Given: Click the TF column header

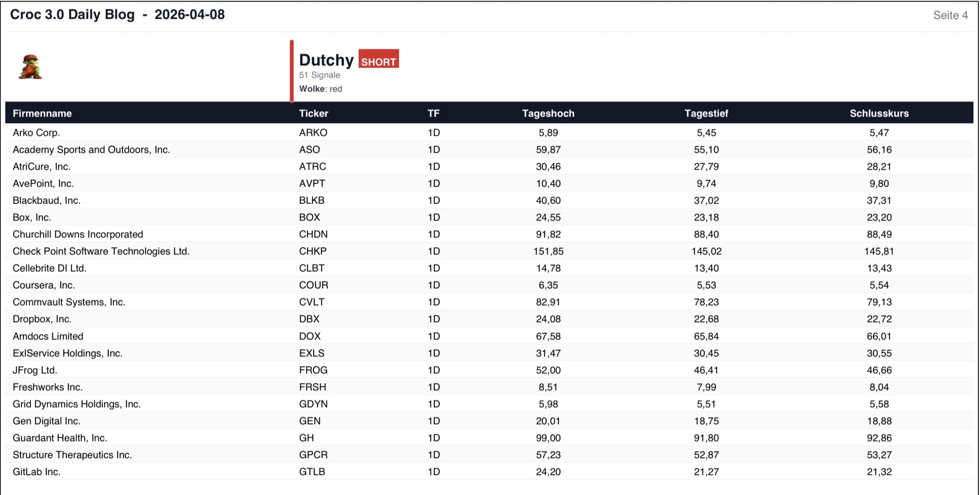Looking at the screenshot, I should pyautogui.click(x=433, y=113).
